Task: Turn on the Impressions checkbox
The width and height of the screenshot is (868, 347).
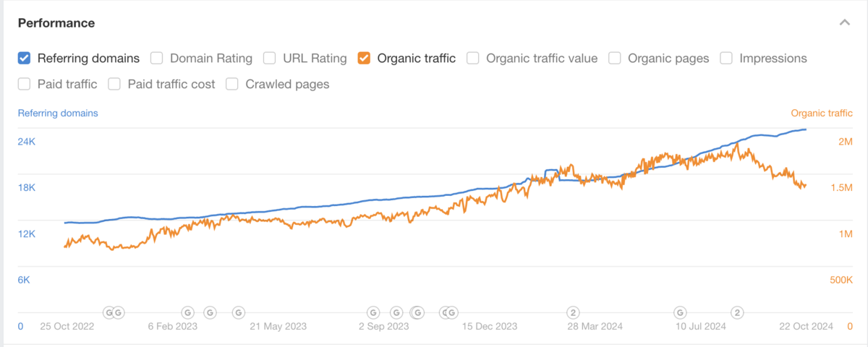Action: pyautogui.click(x=726, y=58)
